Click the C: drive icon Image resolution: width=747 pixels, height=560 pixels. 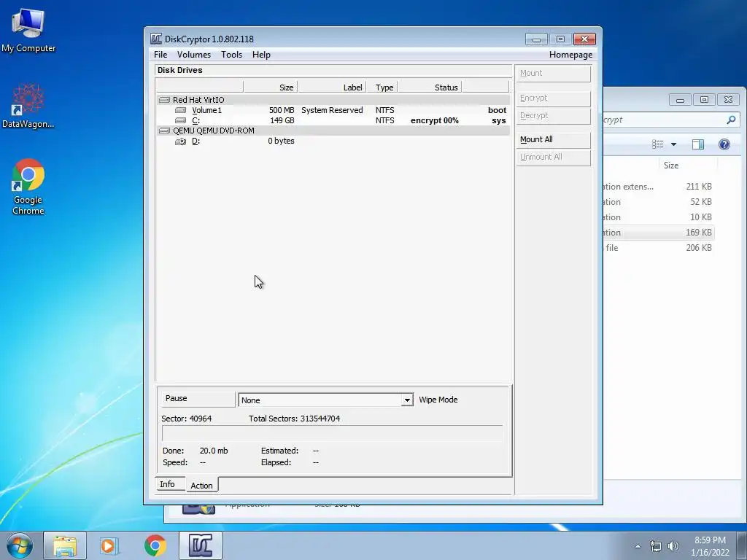click(x=181, y=120)
